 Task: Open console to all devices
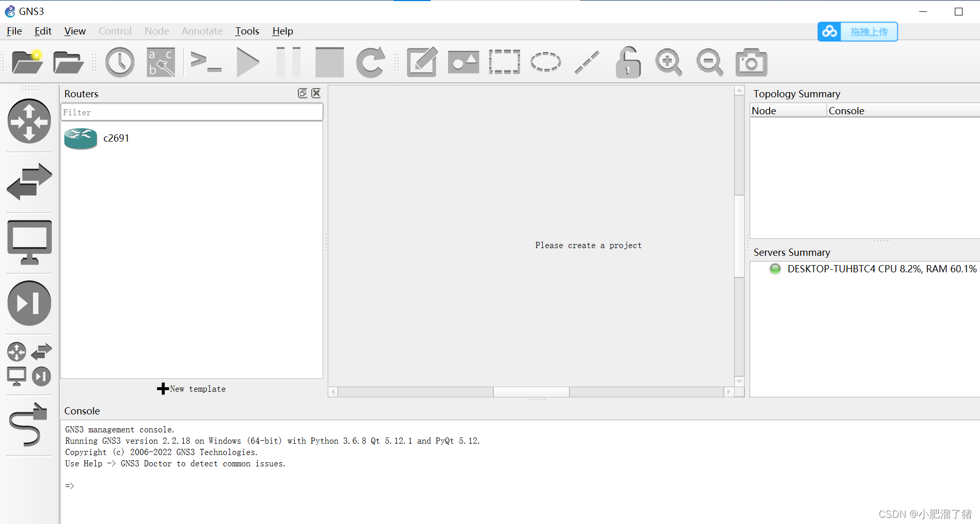pyautogui.click(x=206, y=62)
